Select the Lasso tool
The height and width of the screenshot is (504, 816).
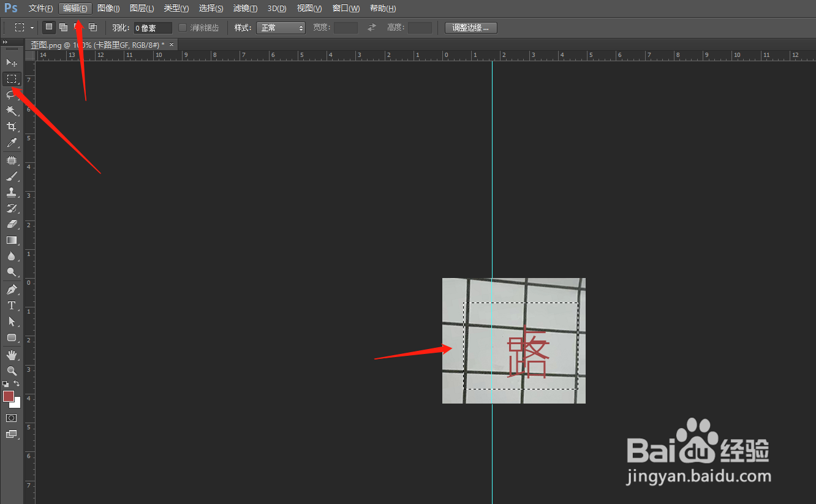point(12,94)
